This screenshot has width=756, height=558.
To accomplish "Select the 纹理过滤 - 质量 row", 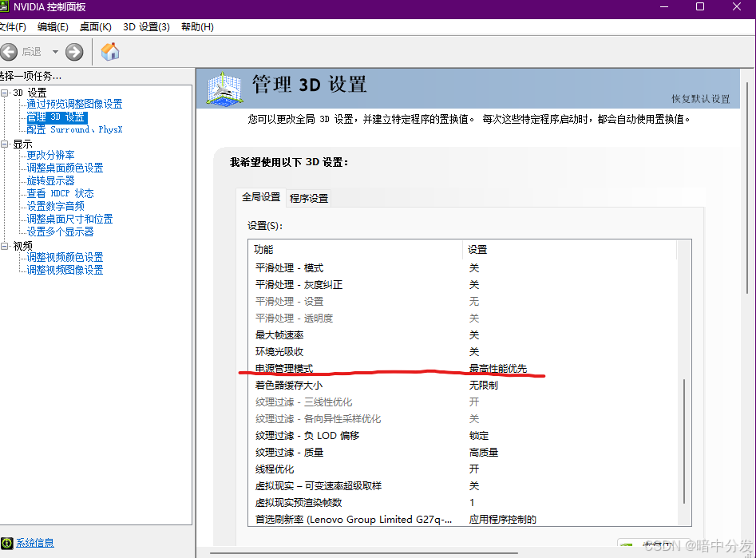I will click(463, 453).
